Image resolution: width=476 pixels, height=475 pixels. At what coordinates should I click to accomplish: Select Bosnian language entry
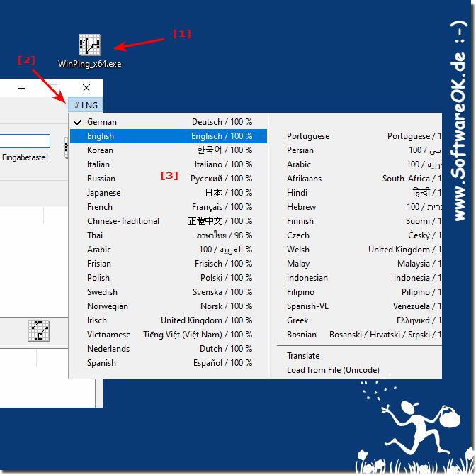click(x=356, y=335)
